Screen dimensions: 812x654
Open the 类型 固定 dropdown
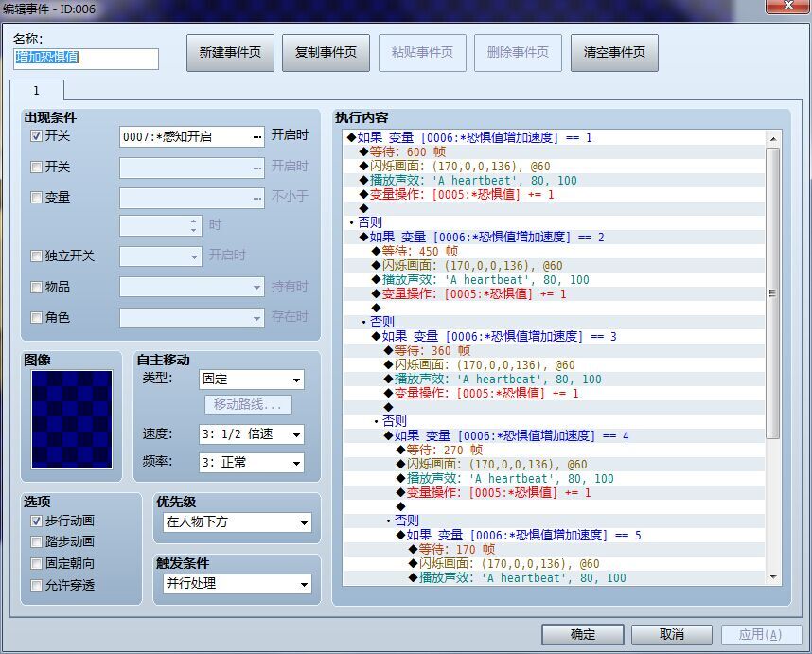pos(251,380)
